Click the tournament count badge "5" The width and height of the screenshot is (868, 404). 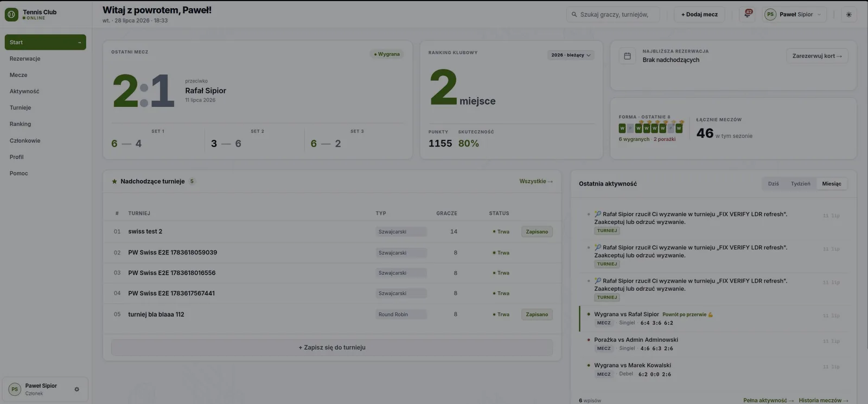click(x=192, y=182)
